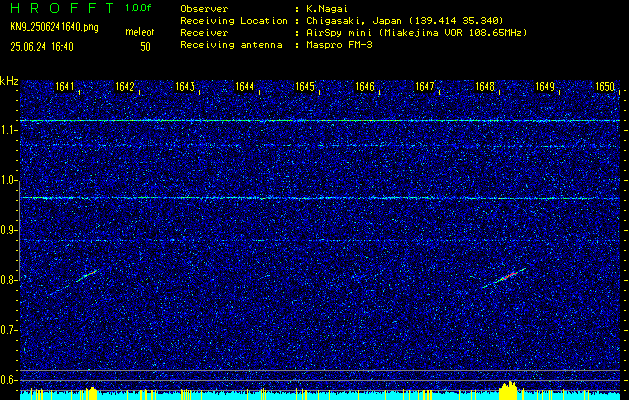The width and height of the screenshot is (629, 400).
Task: Click the Observer label
Action: pos(204,9)
